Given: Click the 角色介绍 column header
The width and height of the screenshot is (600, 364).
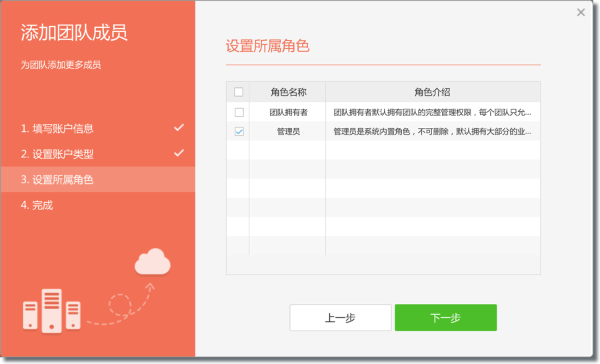Looking at the screenshot, I should [432, 92].
